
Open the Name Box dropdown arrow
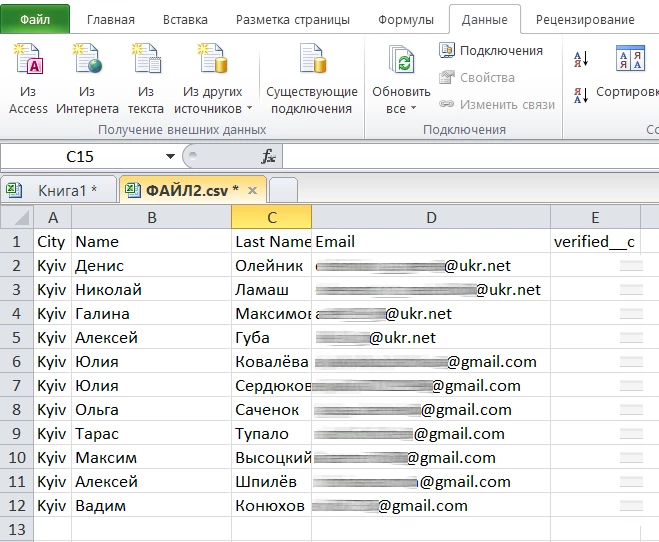[x=169, y=157]
